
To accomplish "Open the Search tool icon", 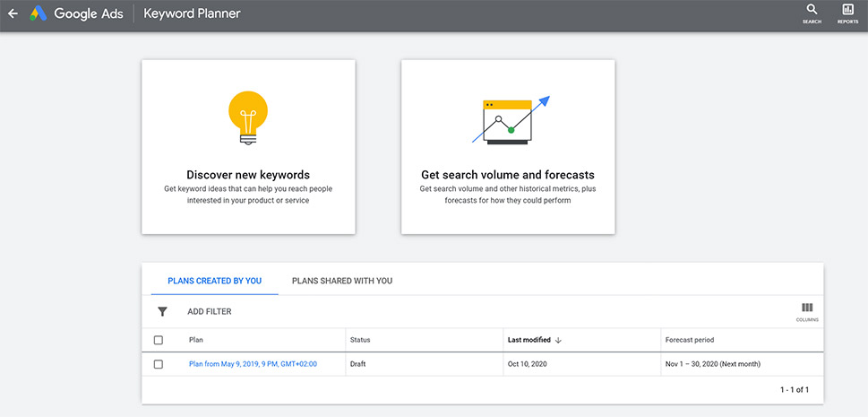I will (x=812, y=11).
